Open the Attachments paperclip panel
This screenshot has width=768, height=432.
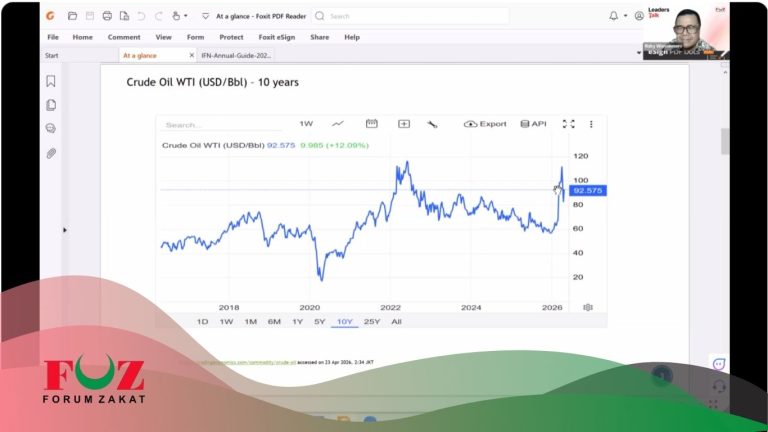pyautogui.click(x=51, y=153)
